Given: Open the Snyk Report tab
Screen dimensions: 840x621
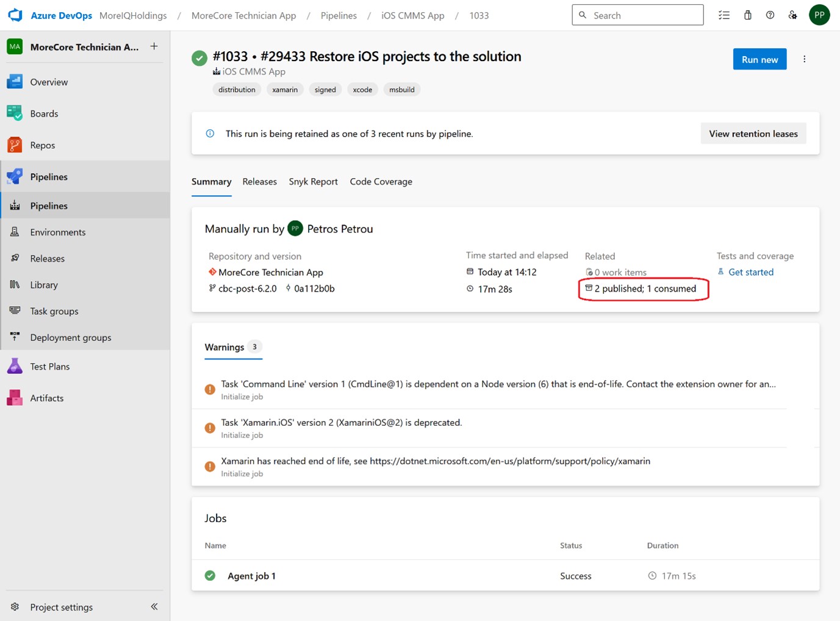Looking at the screenshot, I should (x=313, y=182).
